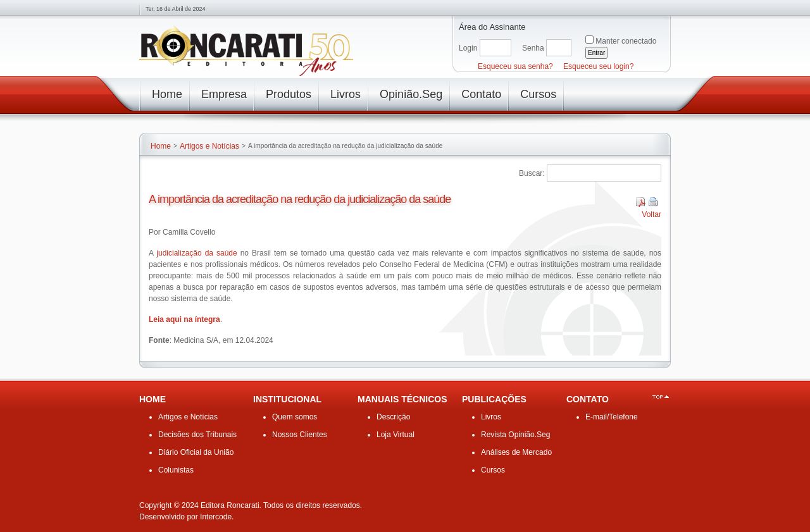Open Loja Virtual footer link
The height and width of the screenshot is (532, 810).
coord(396,435)
